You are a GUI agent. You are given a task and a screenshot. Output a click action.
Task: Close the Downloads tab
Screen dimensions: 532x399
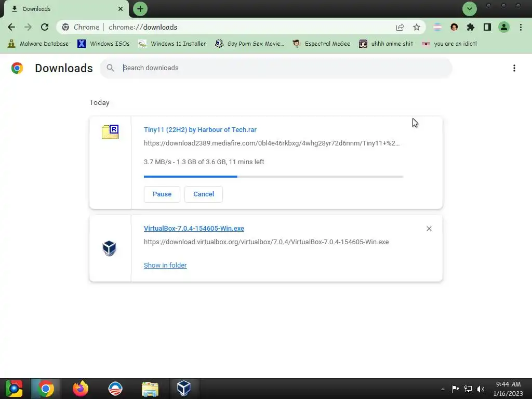click(121, 9)
